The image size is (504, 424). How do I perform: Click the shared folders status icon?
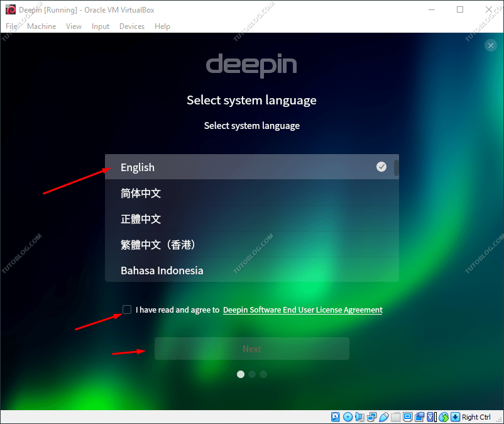(x=395, y=417)
